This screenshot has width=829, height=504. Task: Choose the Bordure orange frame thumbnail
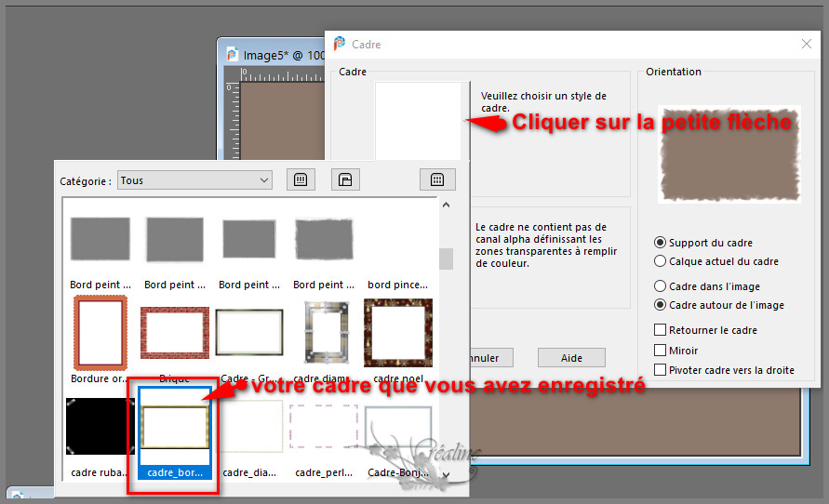point(100,333)
